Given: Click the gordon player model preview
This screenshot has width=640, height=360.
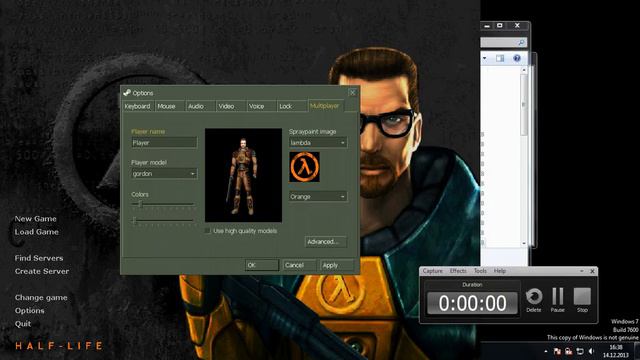Looking at the screenshot, I should pyautogui.click(x=243, y=176).
